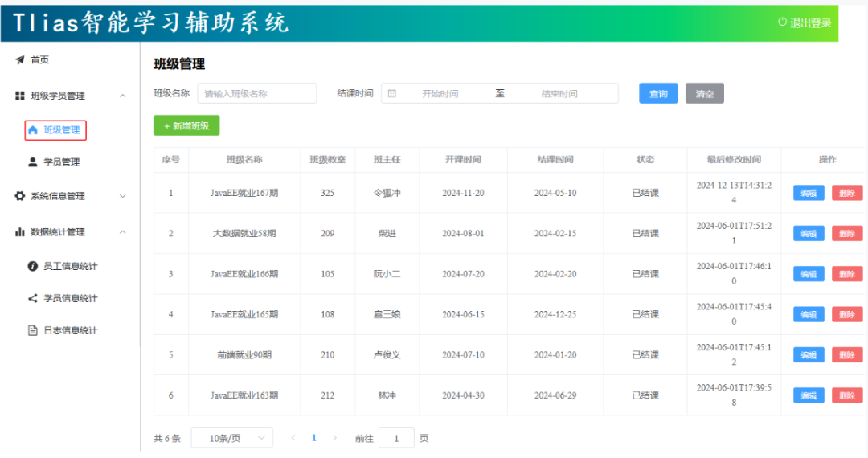Expand the 系统信息管理 submenu chevron

[x=123, y=196]
